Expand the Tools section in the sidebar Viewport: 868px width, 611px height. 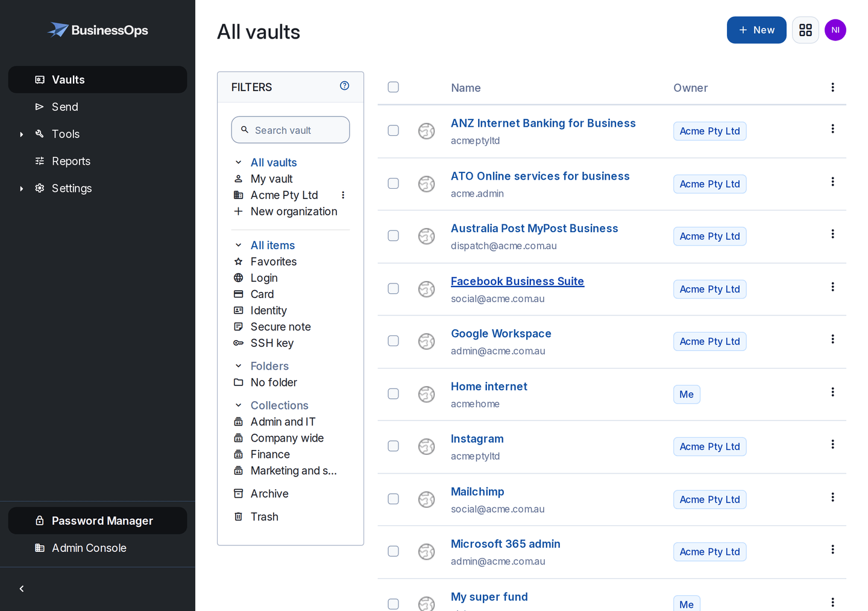(22, 134)
